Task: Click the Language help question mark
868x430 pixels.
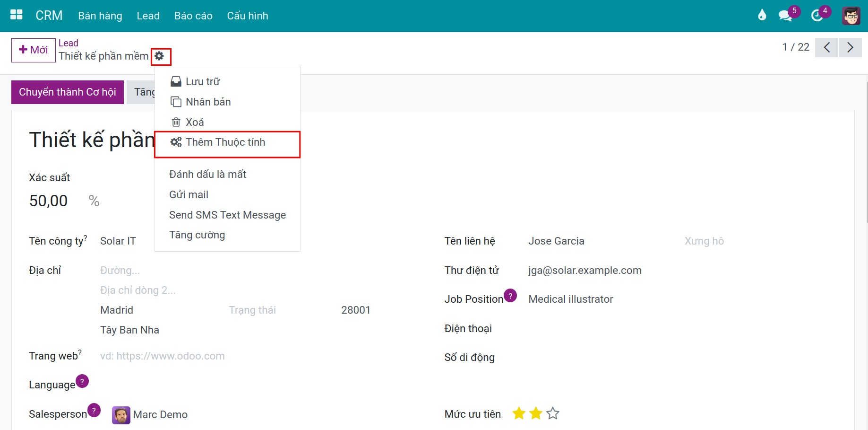Action: (x=82, y=381)
